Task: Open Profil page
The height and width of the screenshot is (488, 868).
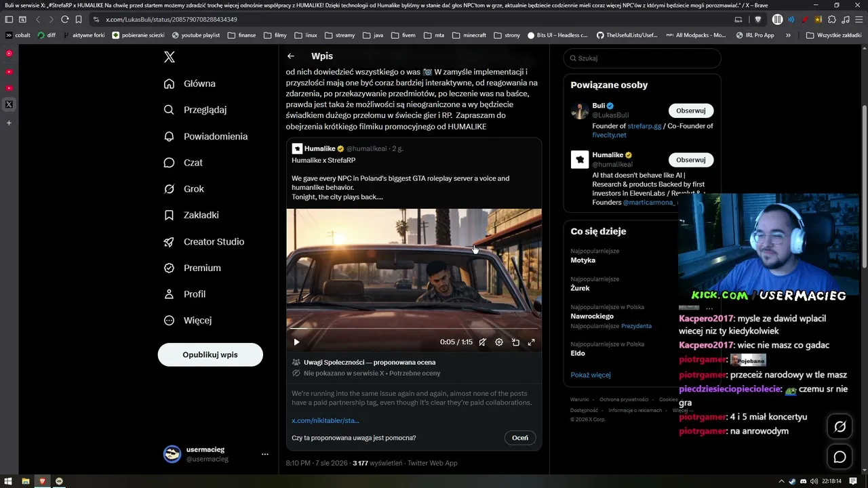Action: point(184,294)
